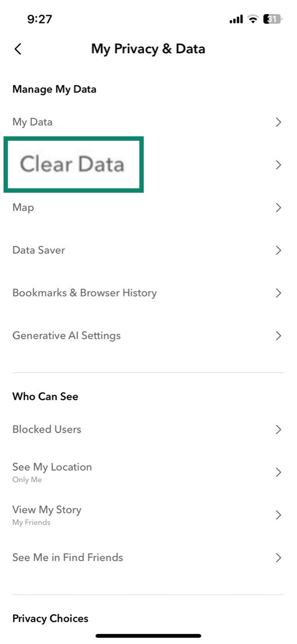Open Generative AI Settings

pyautogui.click(x=67, y=336)
